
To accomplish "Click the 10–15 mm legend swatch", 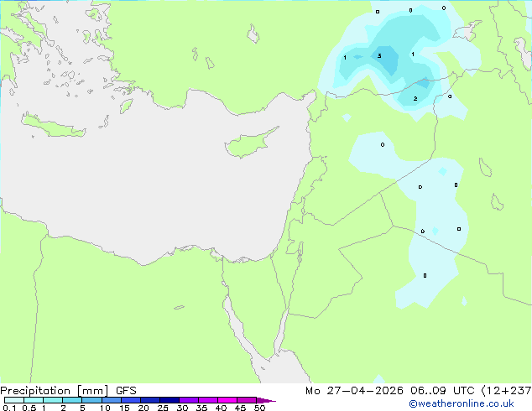I will [111, 400].
